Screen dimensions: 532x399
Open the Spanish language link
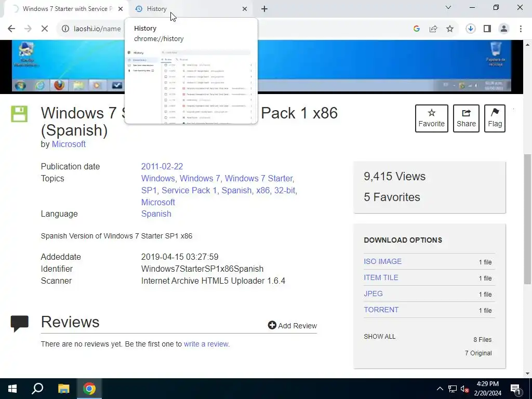(156, 214)
